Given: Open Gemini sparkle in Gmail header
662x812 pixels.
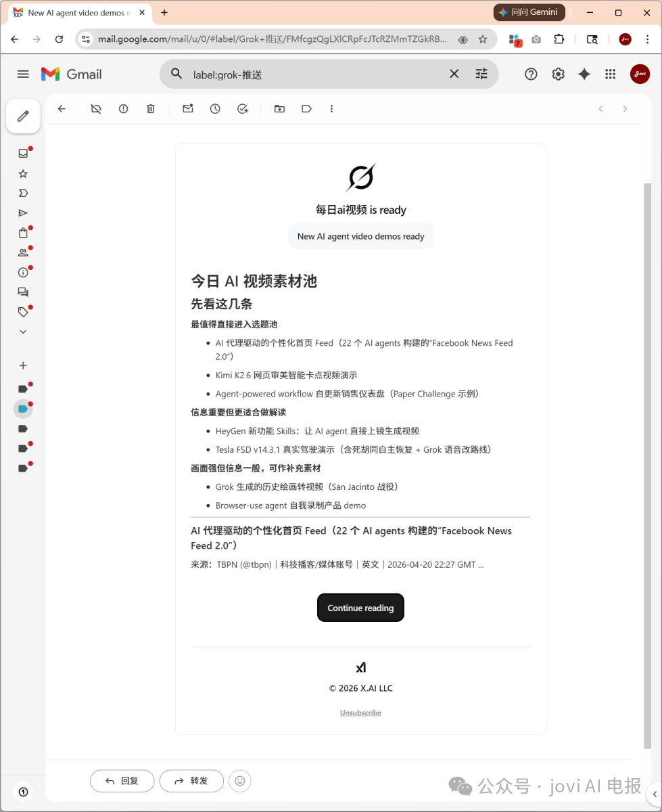Looking at the screenshot, I should 584,74.
